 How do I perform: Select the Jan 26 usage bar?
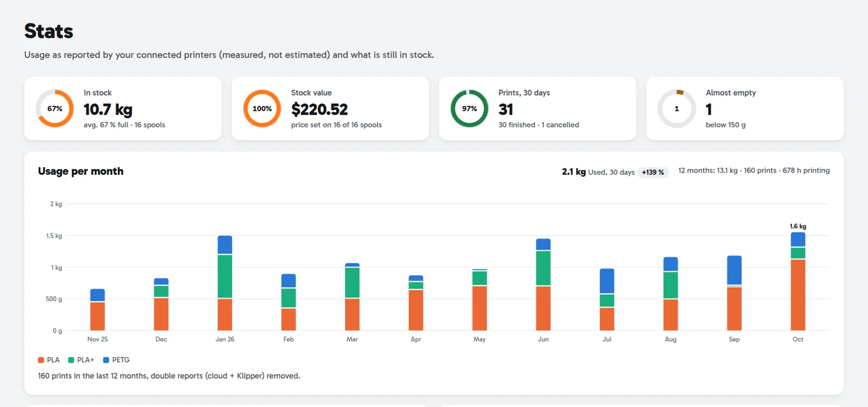pyautogui.click(x=225, y=283)
